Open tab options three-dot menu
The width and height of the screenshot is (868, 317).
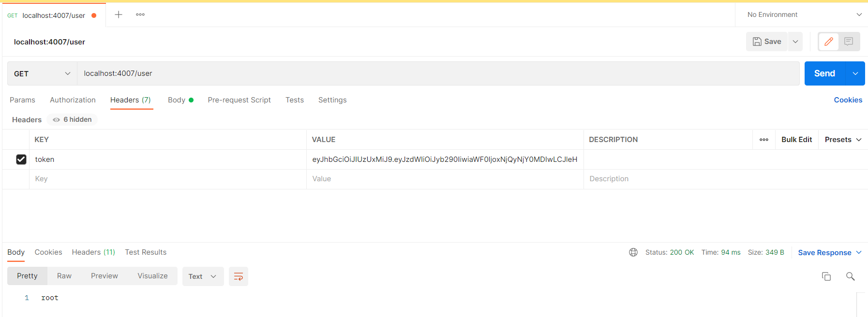click(x=140, y=14)
